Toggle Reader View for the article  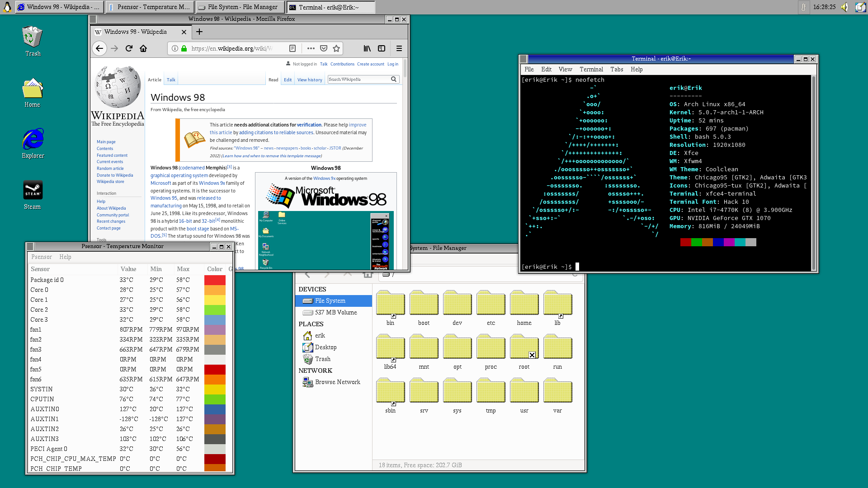pos(292,48)
